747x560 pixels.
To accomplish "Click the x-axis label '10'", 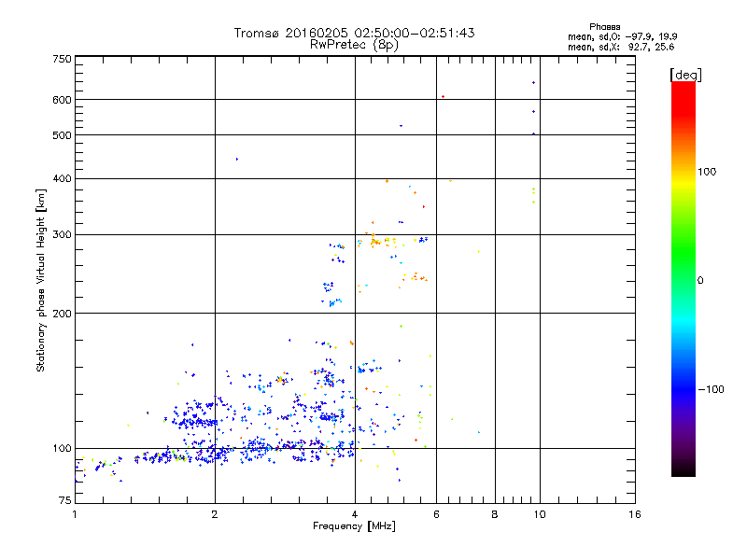I will pos(540,514).
